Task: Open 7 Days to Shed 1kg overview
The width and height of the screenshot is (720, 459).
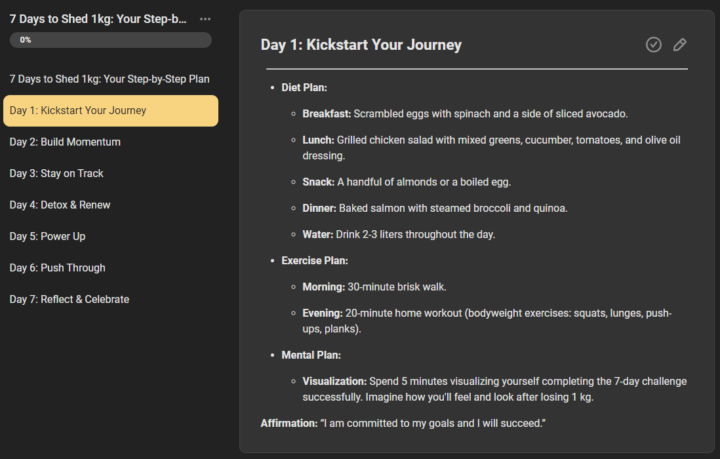Action: pos(109,79)
